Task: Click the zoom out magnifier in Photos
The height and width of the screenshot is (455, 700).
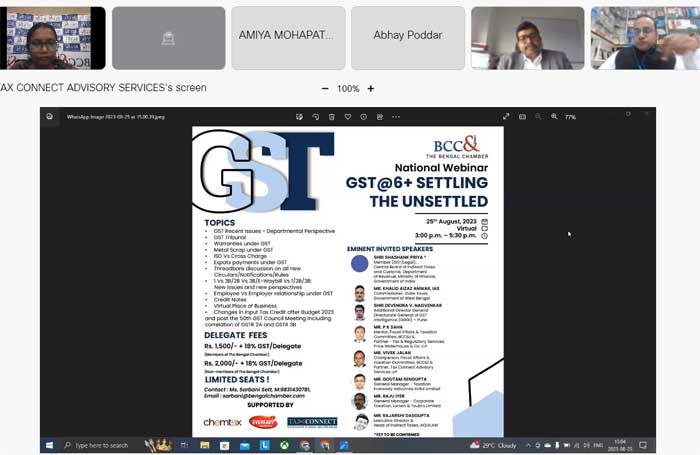Action: point(538,117)
